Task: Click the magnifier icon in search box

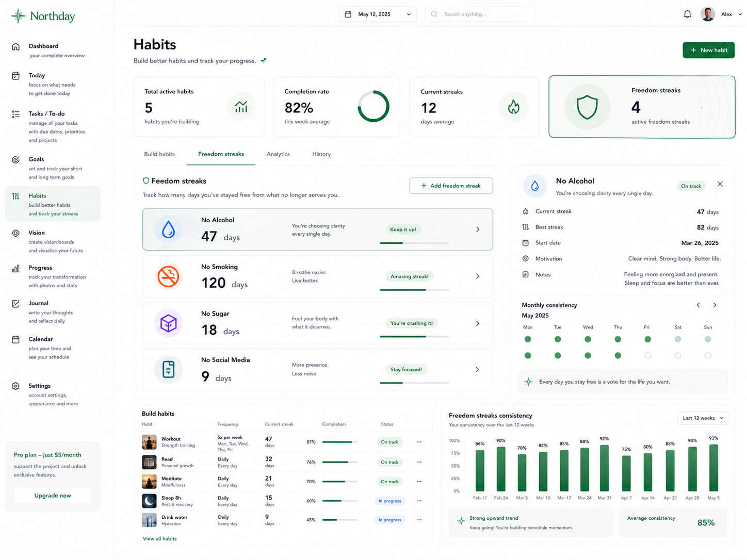Action: 434,14
